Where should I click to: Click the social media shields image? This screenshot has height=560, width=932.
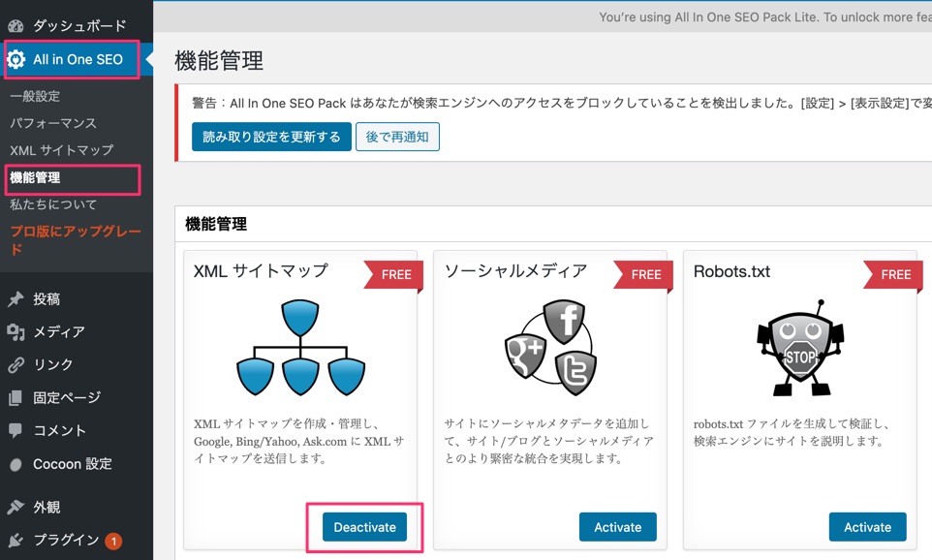pyautogui.click(x=551, y=348)
